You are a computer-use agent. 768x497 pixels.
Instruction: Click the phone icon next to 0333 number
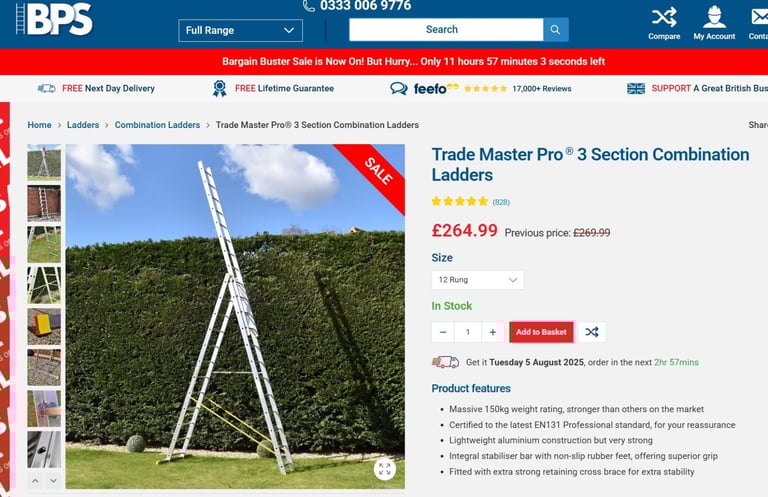pyautogui.click(x=309, y=6)
